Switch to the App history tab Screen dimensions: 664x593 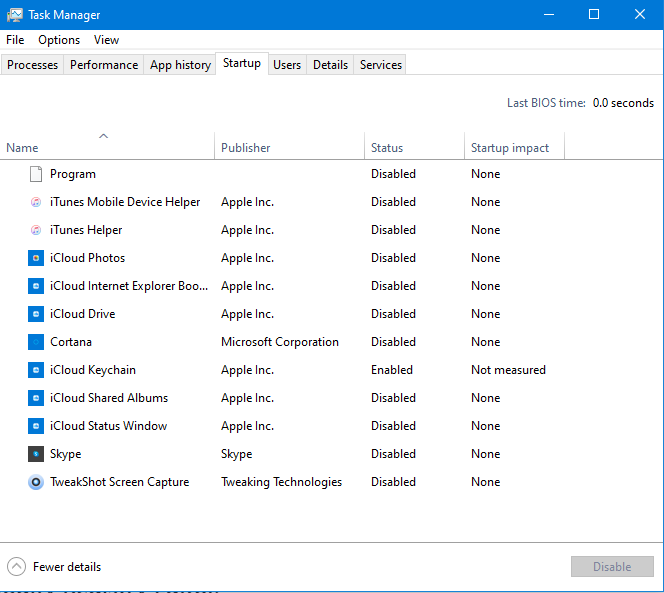click(x=180, y=65)
